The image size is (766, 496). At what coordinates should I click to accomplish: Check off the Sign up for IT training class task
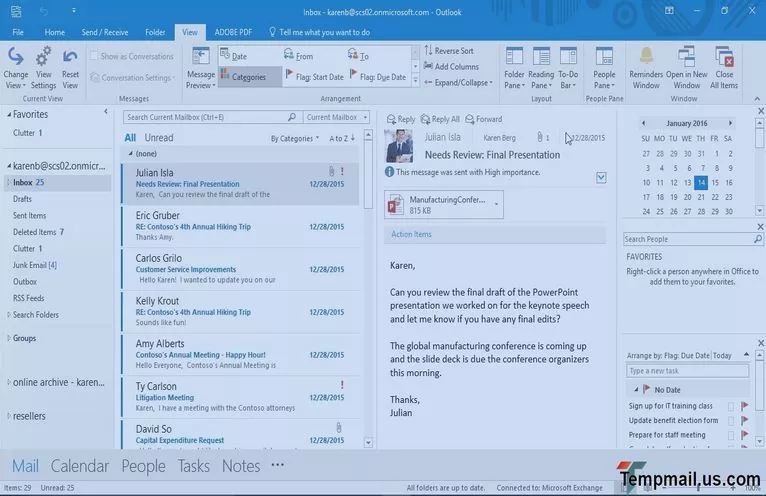pos(731,406)
